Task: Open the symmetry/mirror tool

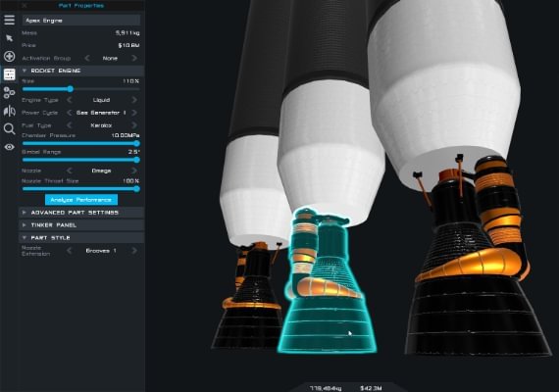Action: coord(9,111)
